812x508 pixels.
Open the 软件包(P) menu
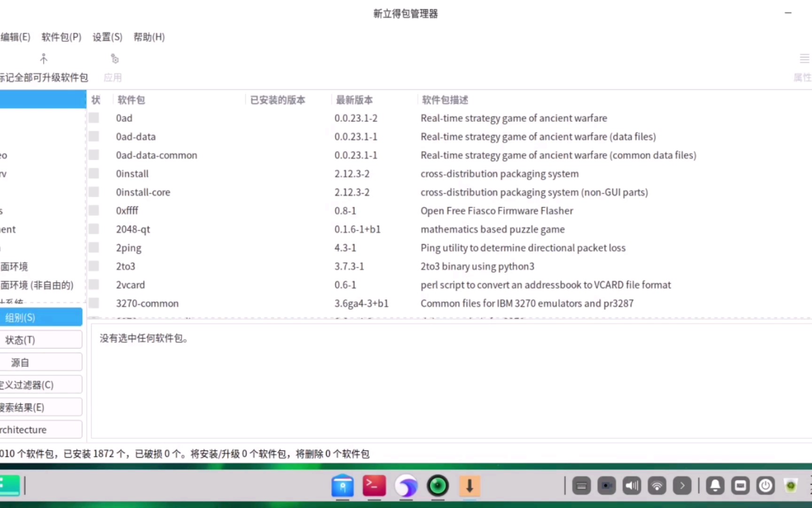tap(61, 37)
